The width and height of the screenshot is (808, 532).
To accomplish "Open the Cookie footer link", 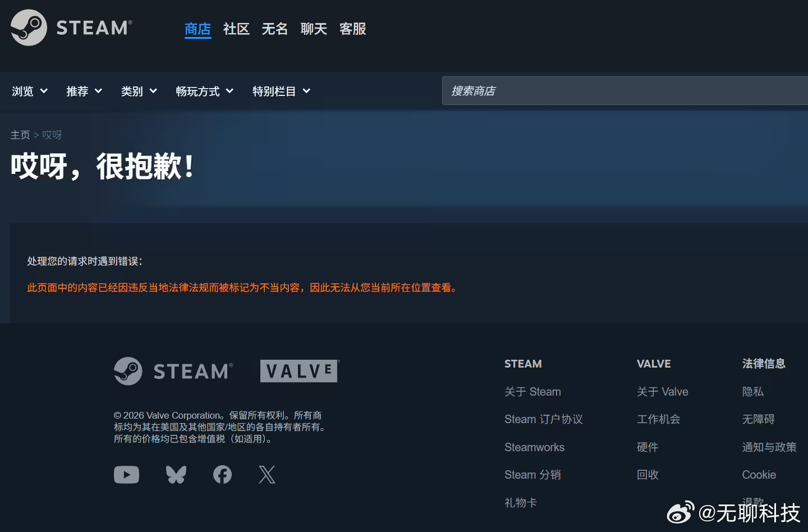I will click(759, 475).
